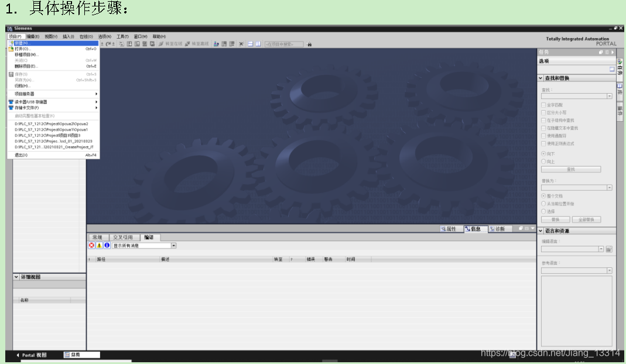Select the 整个文档 radio button
This screenshot has width=626, height=364.
point(543,196)
